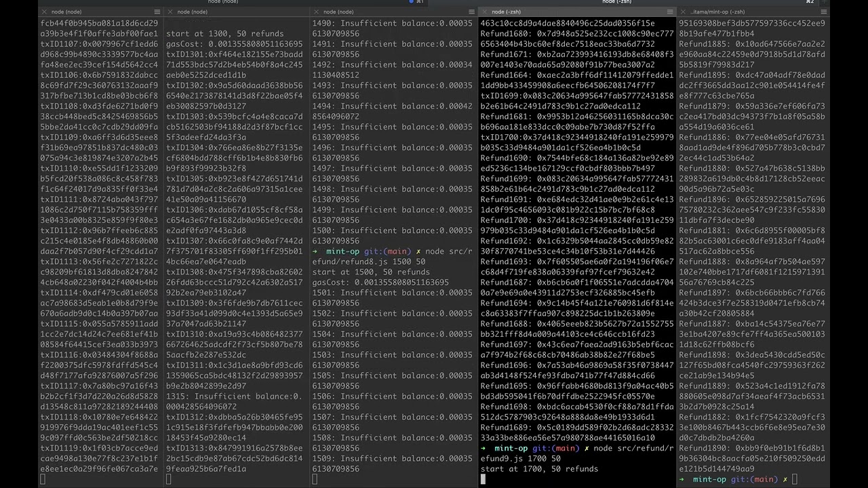Click the txID1699 line in node (-zsh) pane
Image resolution: width=868 pixels, height=488 pixels.
577,101
